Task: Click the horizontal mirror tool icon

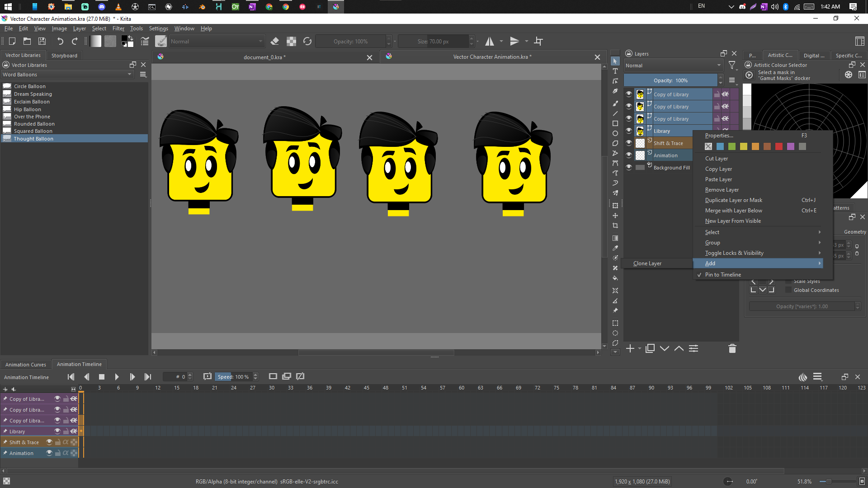Action: click(x=489, y=41)
